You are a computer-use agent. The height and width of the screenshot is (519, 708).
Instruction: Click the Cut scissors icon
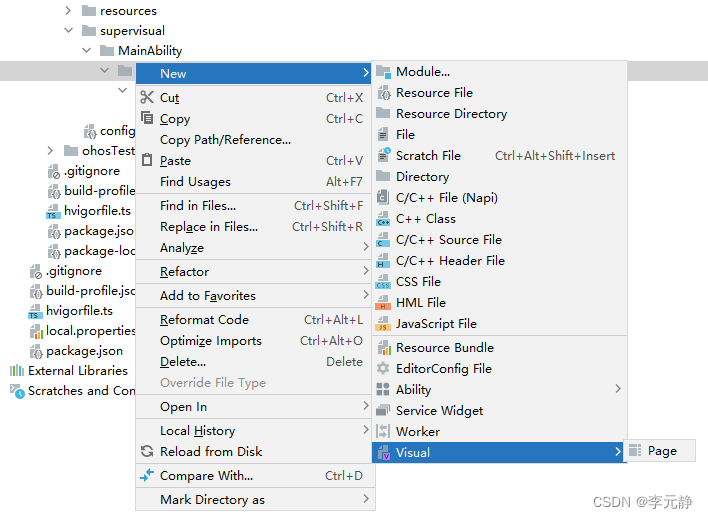(x=147, y=97)
